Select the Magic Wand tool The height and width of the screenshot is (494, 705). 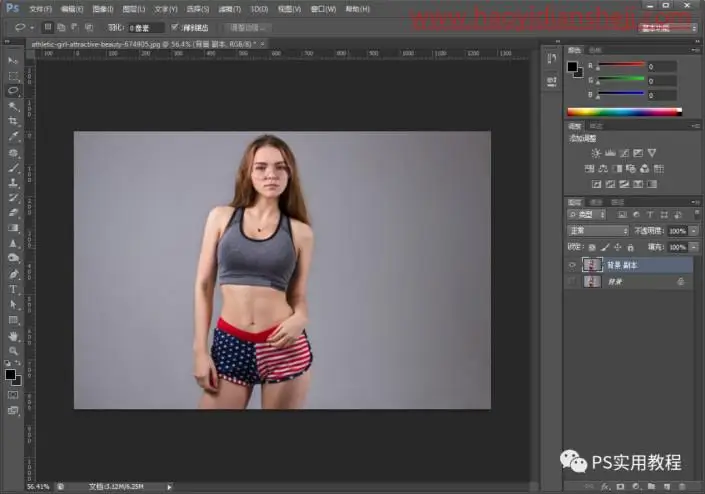click(x=13, y=106)
